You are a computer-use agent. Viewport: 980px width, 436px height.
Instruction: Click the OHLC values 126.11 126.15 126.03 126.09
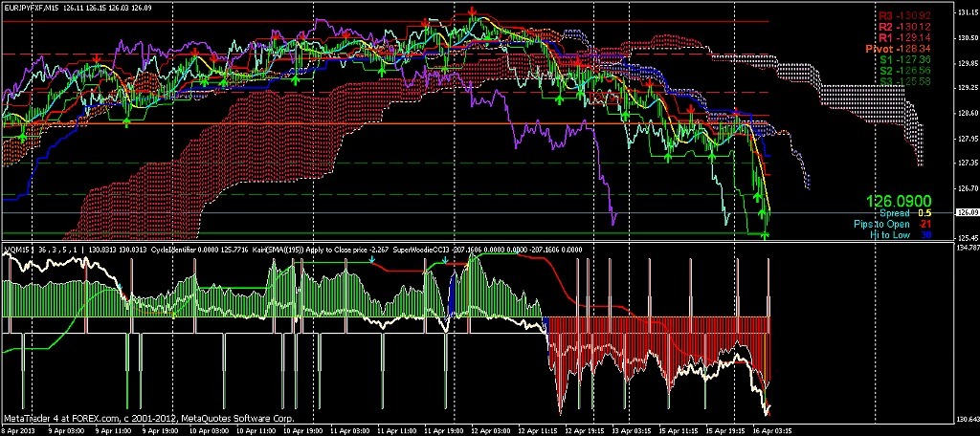tap(107, 7)
